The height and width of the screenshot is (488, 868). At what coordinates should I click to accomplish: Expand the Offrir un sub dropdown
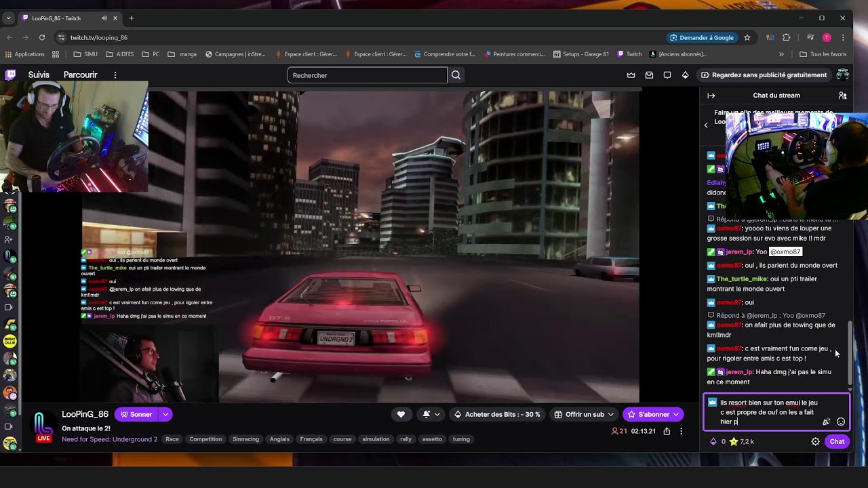(x=611, y=414)
